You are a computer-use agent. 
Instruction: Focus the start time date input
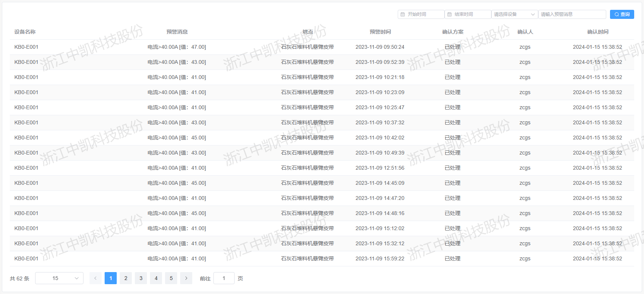pyautogui.click(x=424, y=14)
